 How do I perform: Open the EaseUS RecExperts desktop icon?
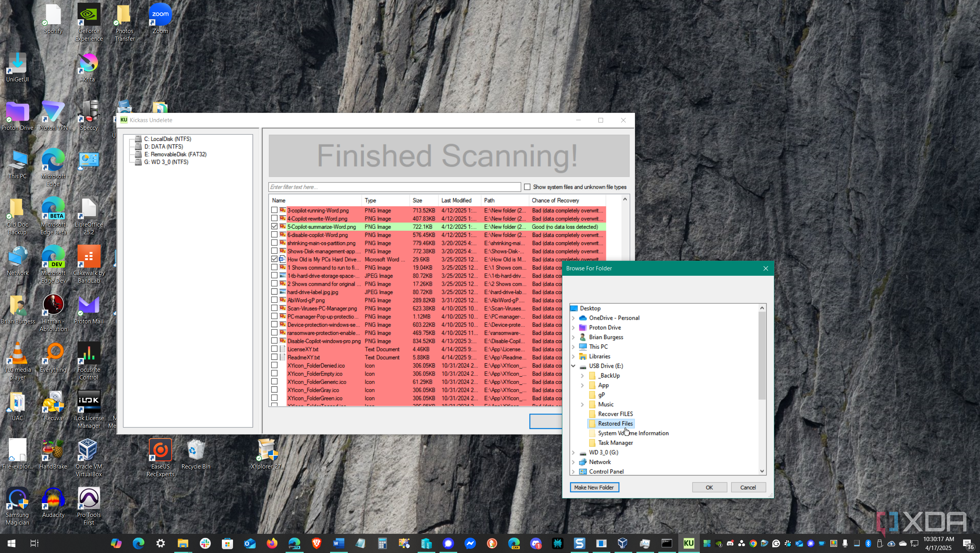(x=160, y=457)
